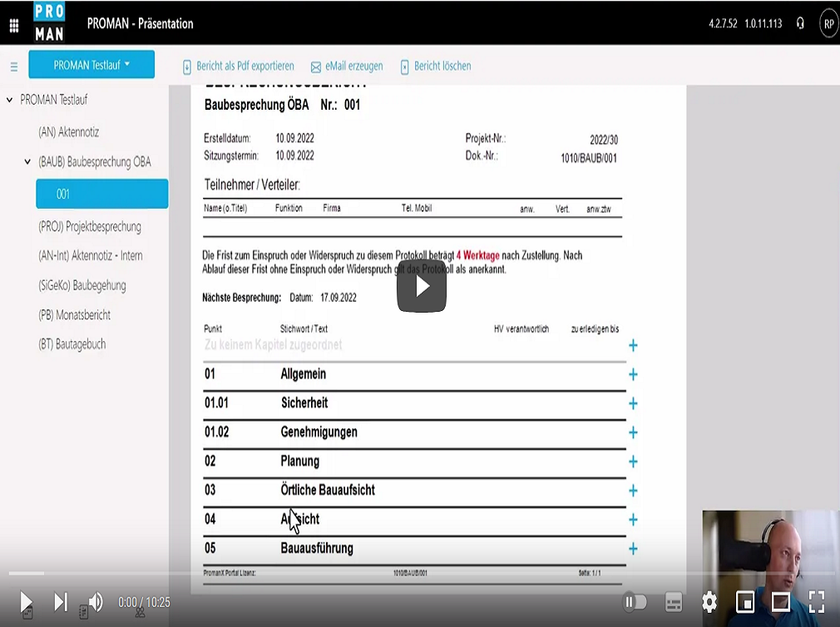Open video settings gear

tap(709, 602)
